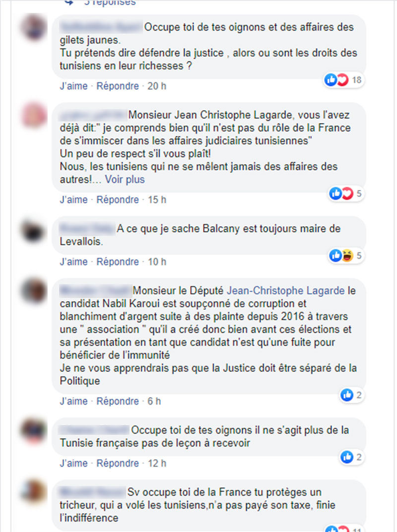Like the gilets jaunes comment with J'aime
Viewport: 397px width, 532px height.
[74, 86]
